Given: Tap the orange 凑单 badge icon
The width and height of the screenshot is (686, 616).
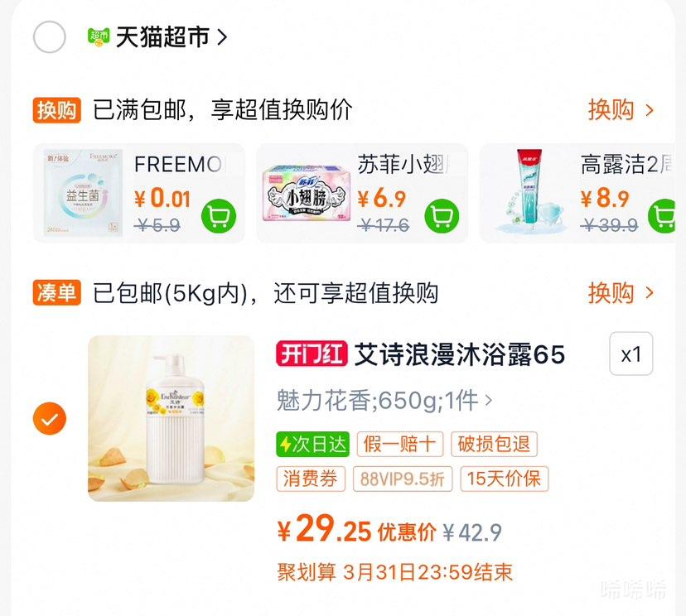Looking at the screenshot, I should point(57,292).
